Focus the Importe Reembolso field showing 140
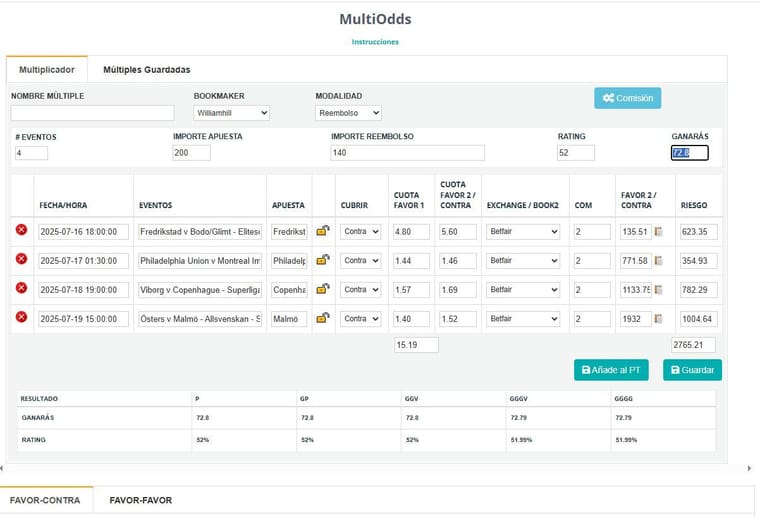 coord(408,153)
